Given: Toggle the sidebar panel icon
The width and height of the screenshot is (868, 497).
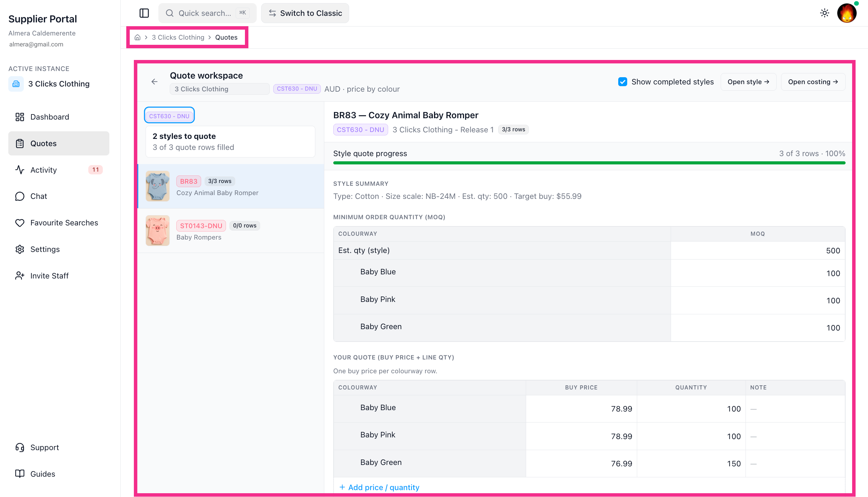Looking at the screenshot, I should click(x=144, y=13).
